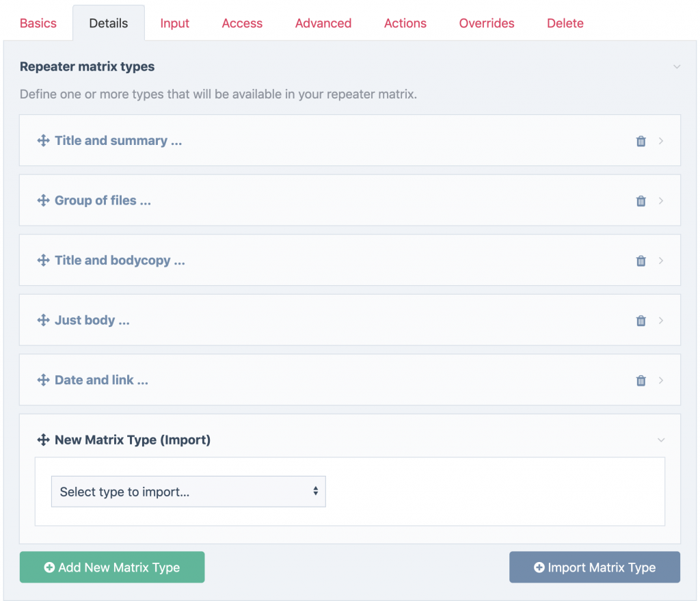Delete the Just body matrix type
Viewport: 700px width, 601px height.
[x=641, y=321]
